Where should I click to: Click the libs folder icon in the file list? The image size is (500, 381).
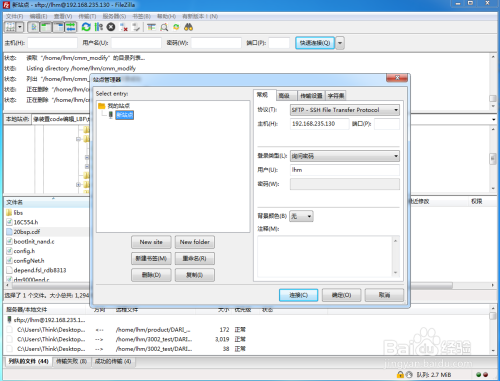tap(9, 213)
